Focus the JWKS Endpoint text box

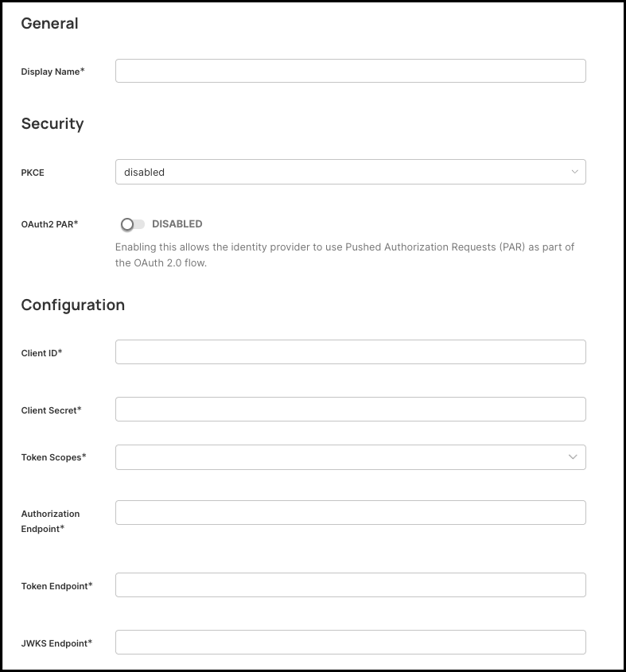click(x=350, y=642)
